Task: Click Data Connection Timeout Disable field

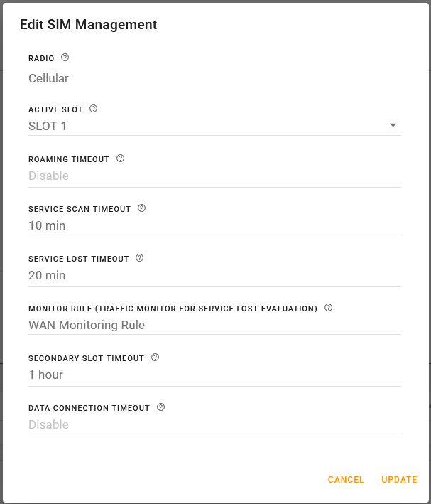Action: click(213, 424)
